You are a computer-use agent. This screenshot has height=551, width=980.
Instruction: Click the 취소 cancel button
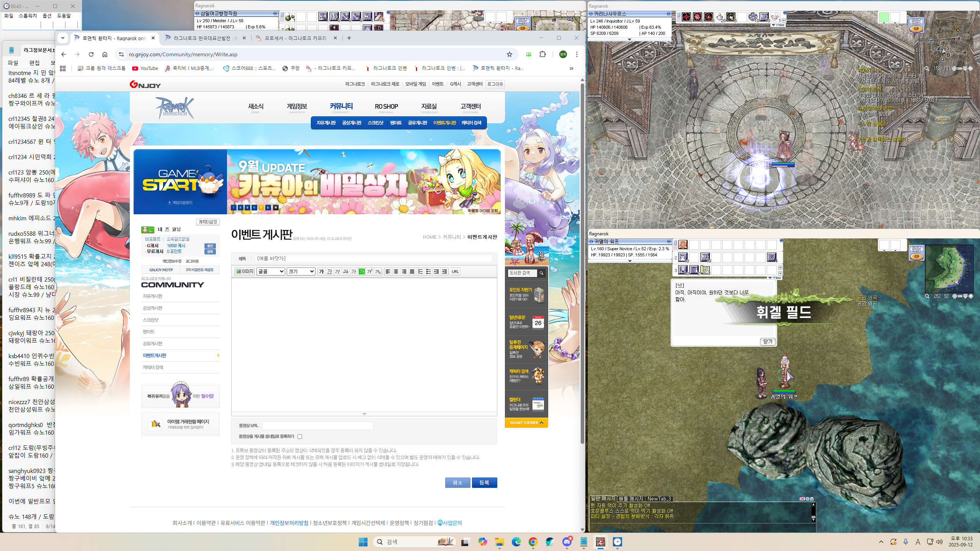coord(457,483)
